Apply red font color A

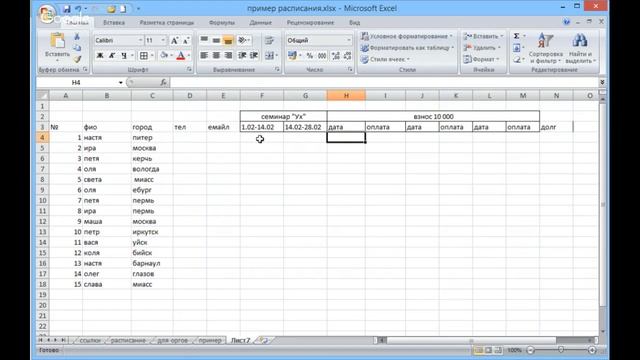[x=181, y=56]
